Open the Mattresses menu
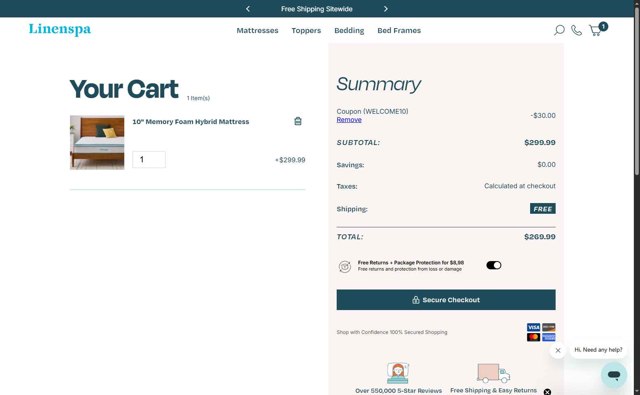The image size is (640, 395). point(257,31)
